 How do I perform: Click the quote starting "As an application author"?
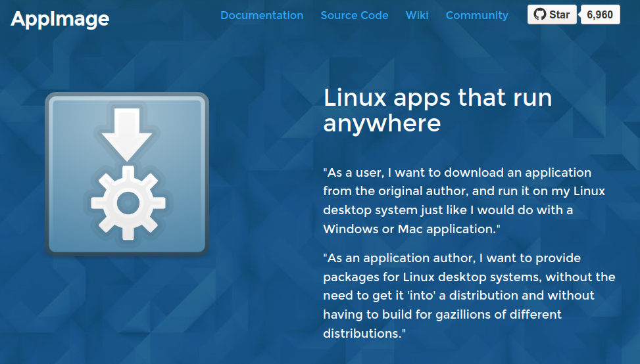point(469,296)
